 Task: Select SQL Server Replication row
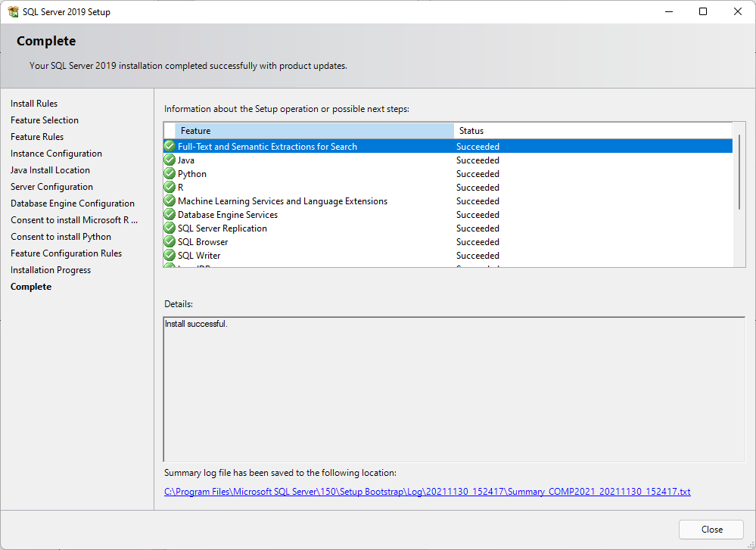coord(448,228)
